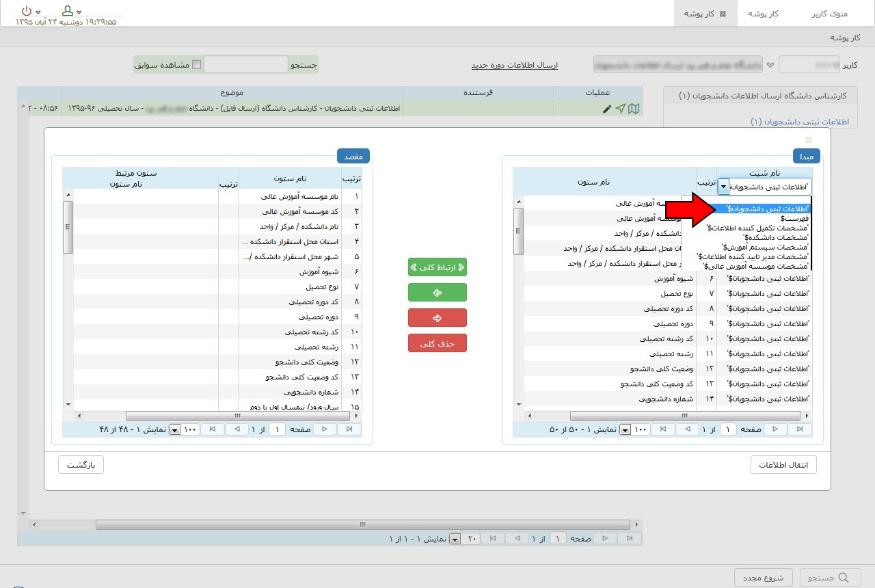Click the red right-arrow remove button
The width and height of the screenshot is (875, 588).
click(x=437, y=318)
